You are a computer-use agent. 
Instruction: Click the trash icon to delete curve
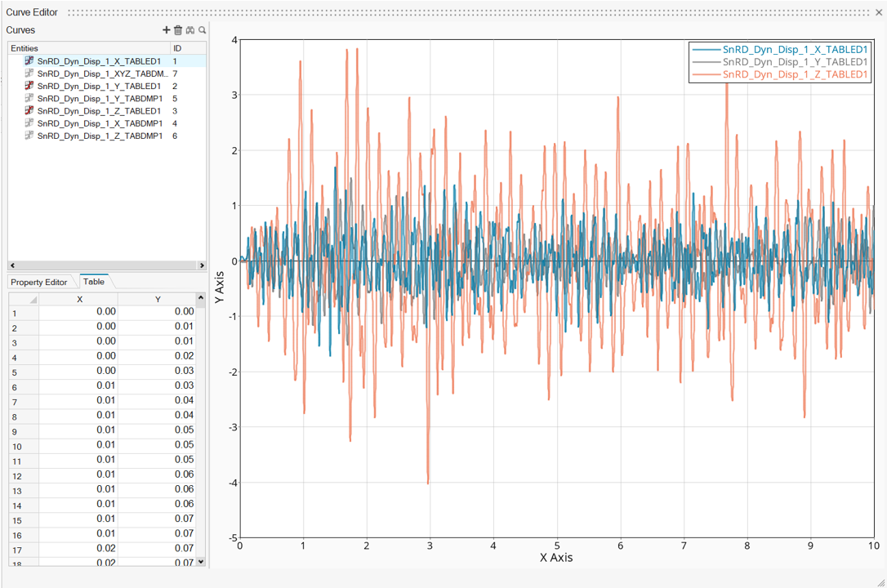tap(178, 30)
